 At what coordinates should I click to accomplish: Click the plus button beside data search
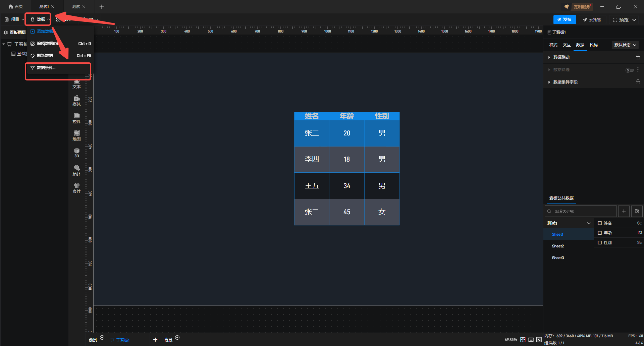click(x=624, y=211)
